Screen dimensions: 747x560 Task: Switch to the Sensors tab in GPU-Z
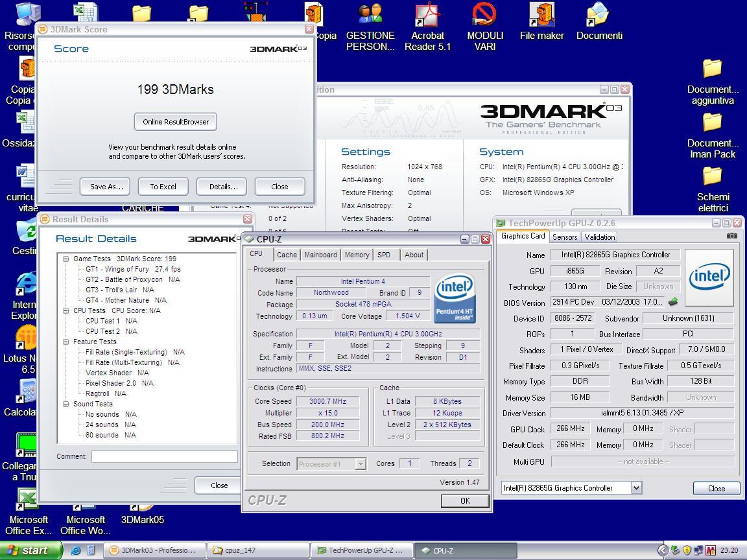point(565,237)
